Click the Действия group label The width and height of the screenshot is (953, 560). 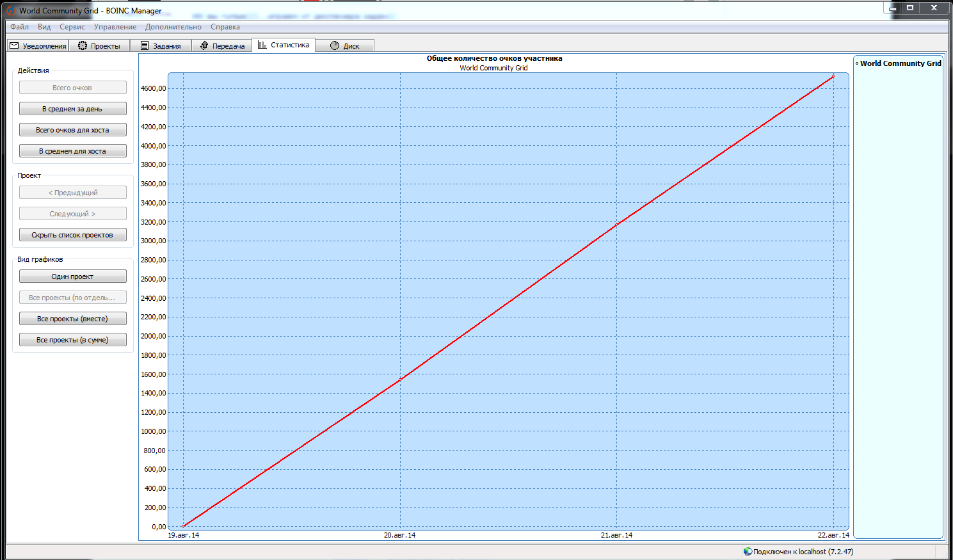point(33,70)
